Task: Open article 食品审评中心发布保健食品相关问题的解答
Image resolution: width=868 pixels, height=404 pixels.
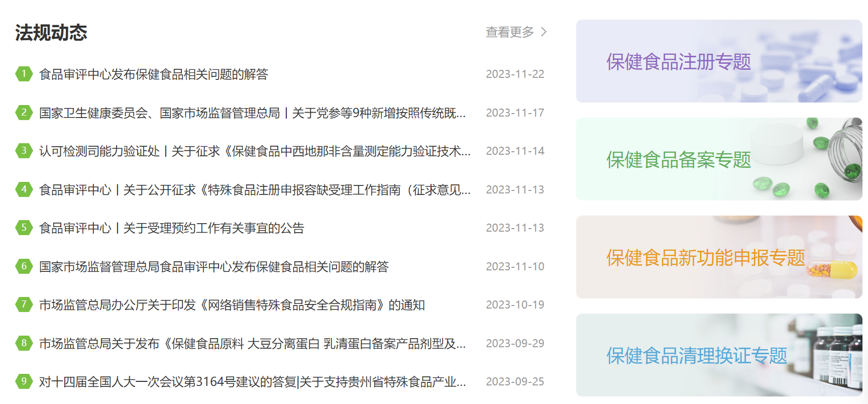Action: pos(154,74)
